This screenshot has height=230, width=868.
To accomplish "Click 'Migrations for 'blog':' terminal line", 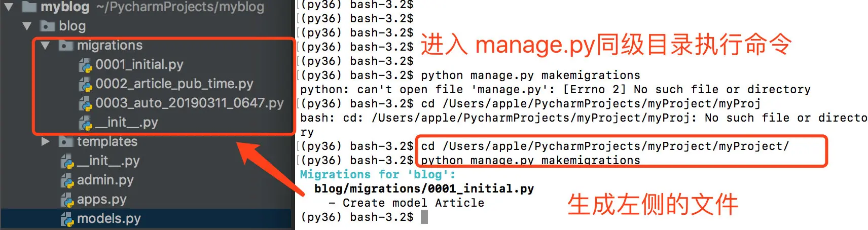I will point(378,174).
